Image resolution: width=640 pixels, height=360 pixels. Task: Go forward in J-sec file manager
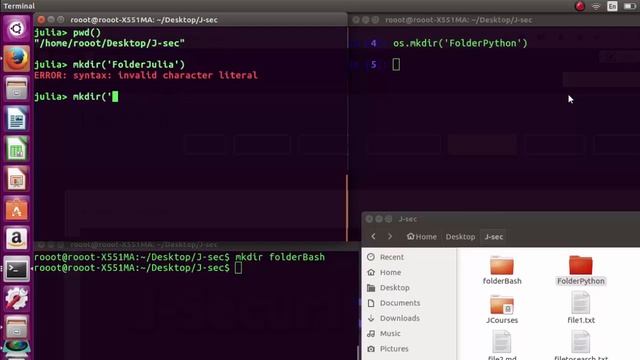pyautogui.click(x=390, y=236)
